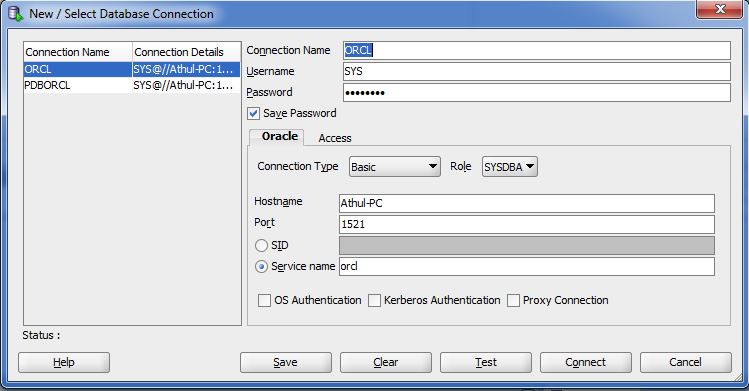
Task: Click the database icon in title bar
Action: pyautogui.click(x=15, y=13)
